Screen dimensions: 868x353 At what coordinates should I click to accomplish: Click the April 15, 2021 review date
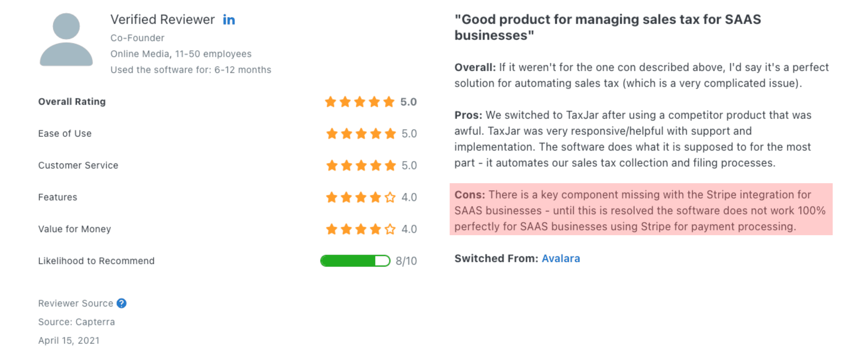click(x=69, y=340)
